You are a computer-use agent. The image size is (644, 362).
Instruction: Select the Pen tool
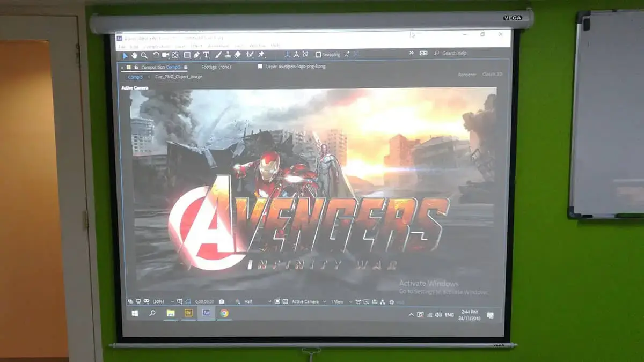coord(196,55)
